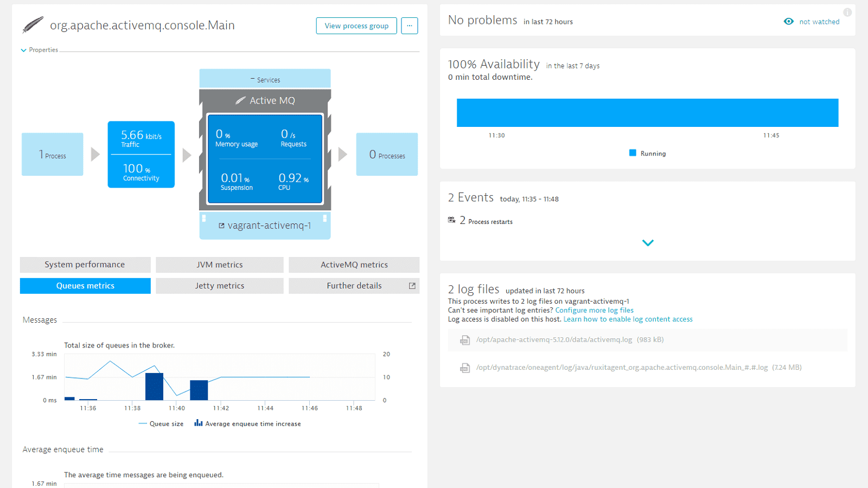The height and width of the screenshot is (488, 868).
Task: Toggle the Queue size legend series
Action: coord(161,424)
